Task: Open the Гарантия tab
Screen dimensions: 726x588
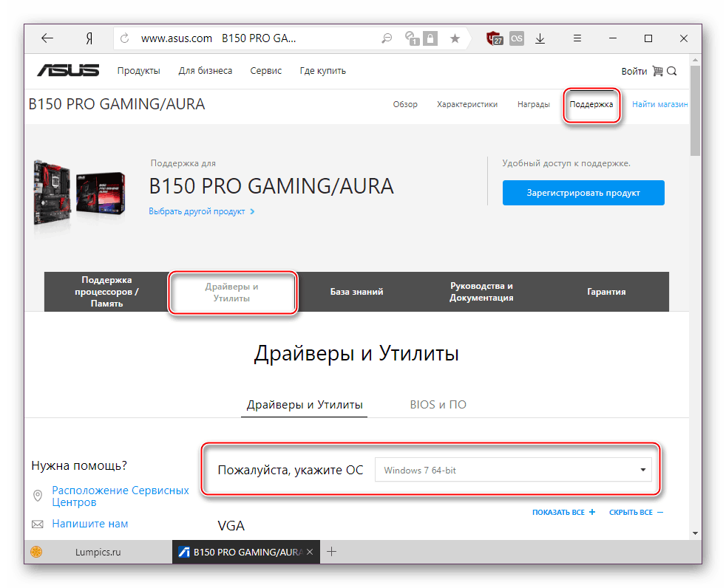Action: [x=606, y=292]
